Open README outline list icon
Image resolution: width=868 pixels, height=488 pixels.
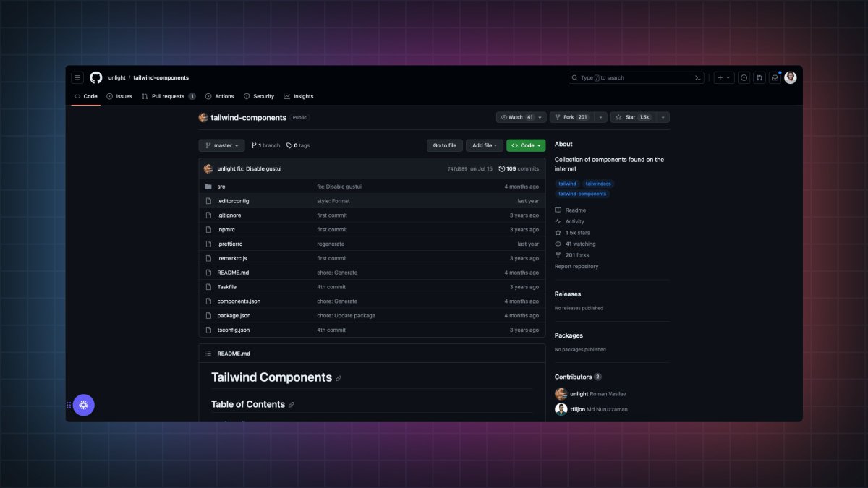tap(208, 354)
